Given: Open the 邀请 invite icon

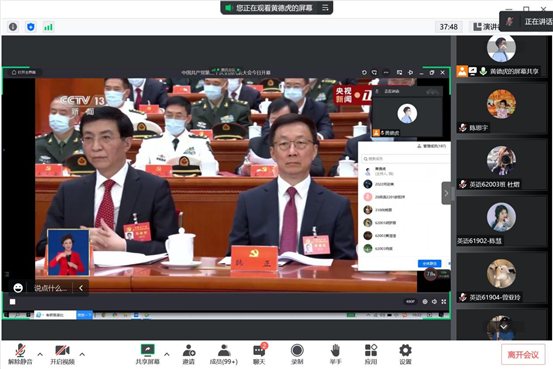Looking at the screenshot, I should [x=189, y=354].
